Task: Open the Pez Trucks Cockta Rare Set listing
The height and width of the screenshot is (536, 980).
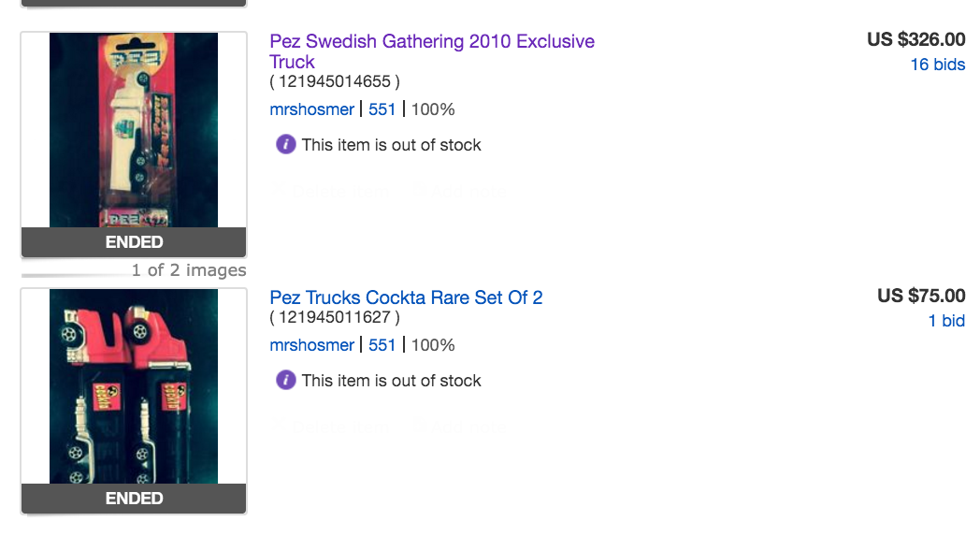Action: coord(406,297)
